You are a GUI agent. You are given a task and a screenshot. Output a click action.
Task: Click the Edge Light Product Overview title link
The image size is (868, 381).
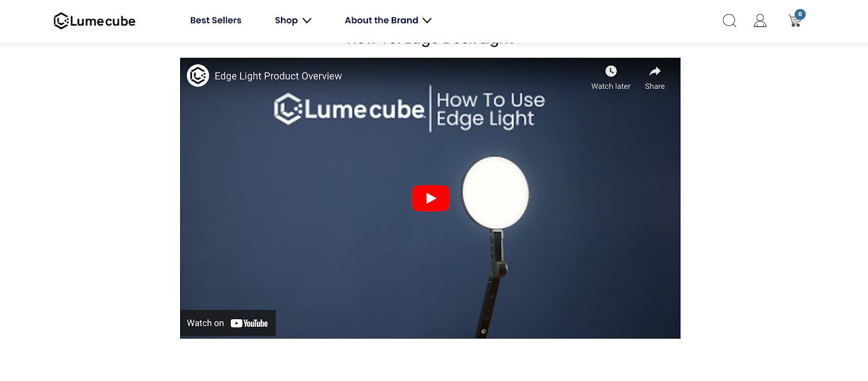(x=278, y=76)
